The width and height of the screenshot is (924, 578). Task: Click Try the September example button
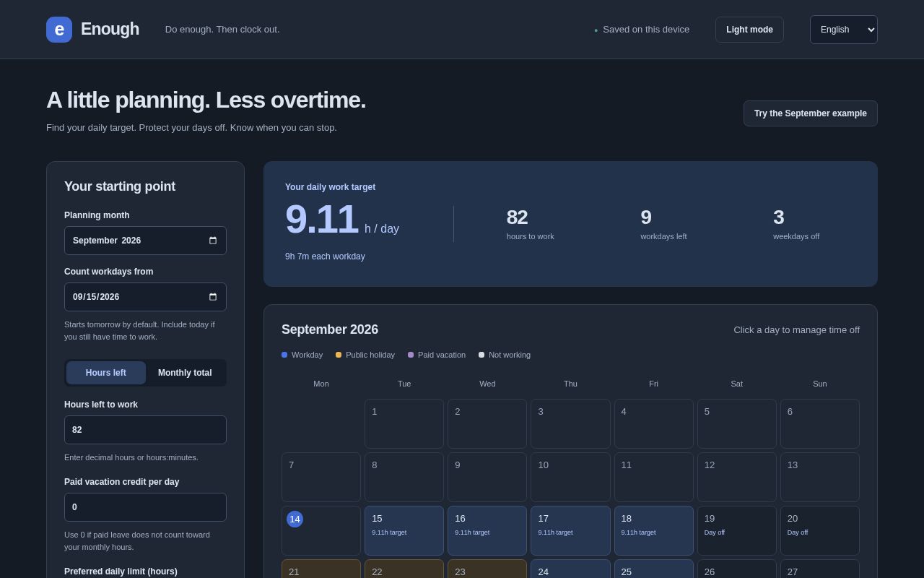click(811, 113)
